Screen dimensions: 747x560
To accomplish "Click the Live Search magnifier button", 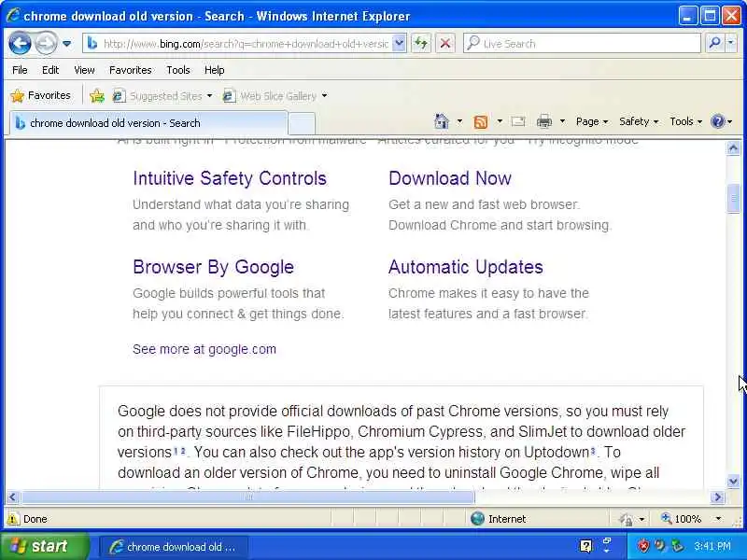I will click(x=714, y=43).
